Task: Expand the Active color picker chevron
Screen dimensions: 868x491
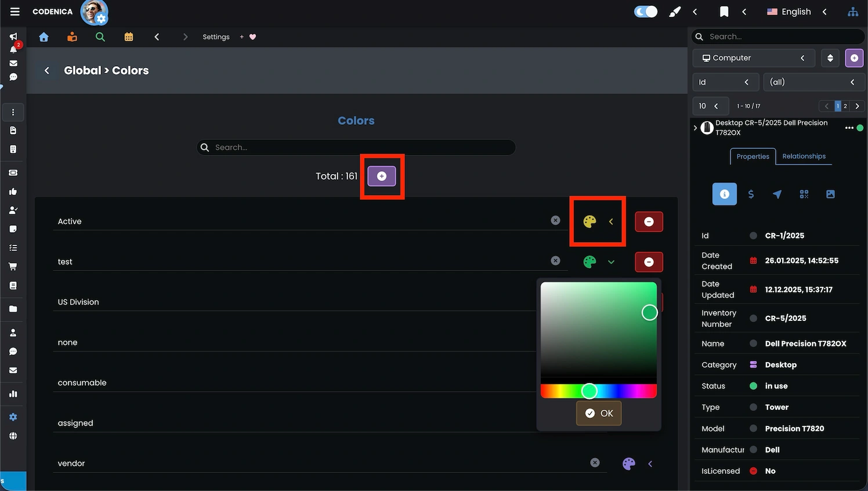Action: point(610,221)
